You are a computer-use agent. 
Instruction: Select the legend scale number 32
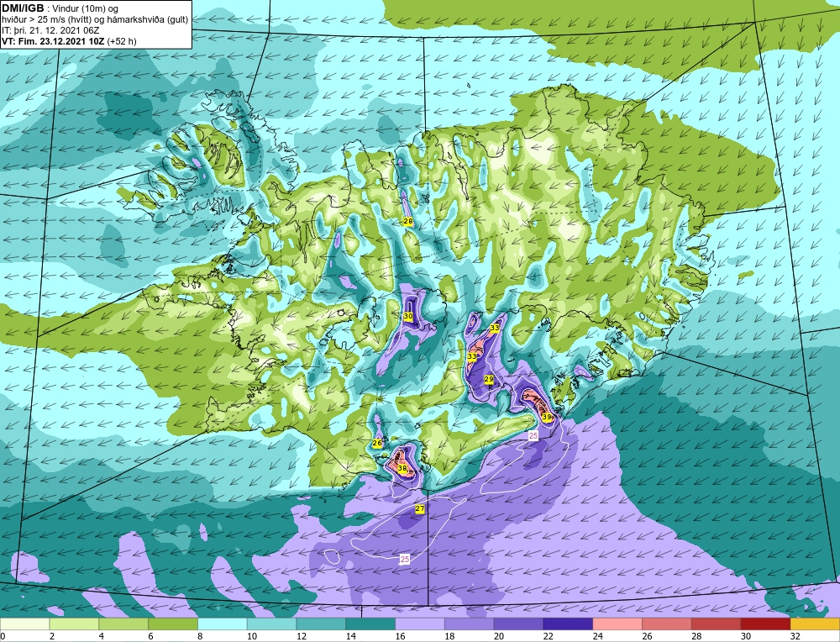click(795, 636)
